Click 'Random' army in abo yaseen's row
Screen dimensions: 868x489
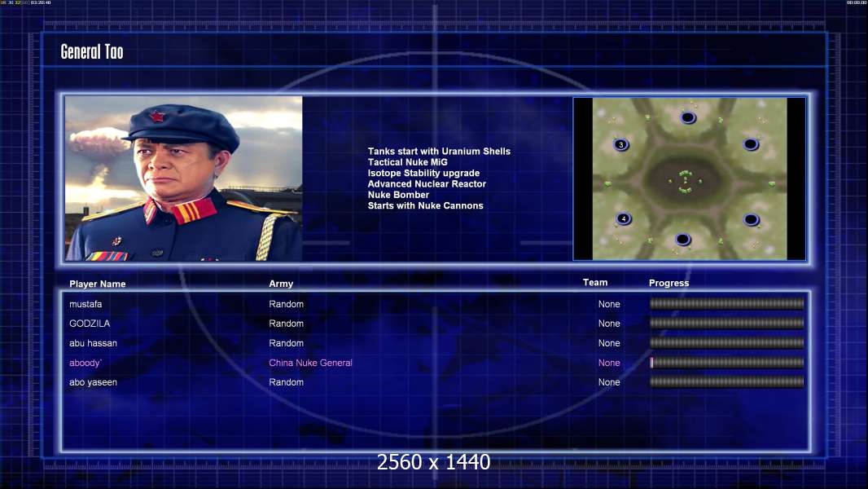pyautogui.click(x=286, y=382)
